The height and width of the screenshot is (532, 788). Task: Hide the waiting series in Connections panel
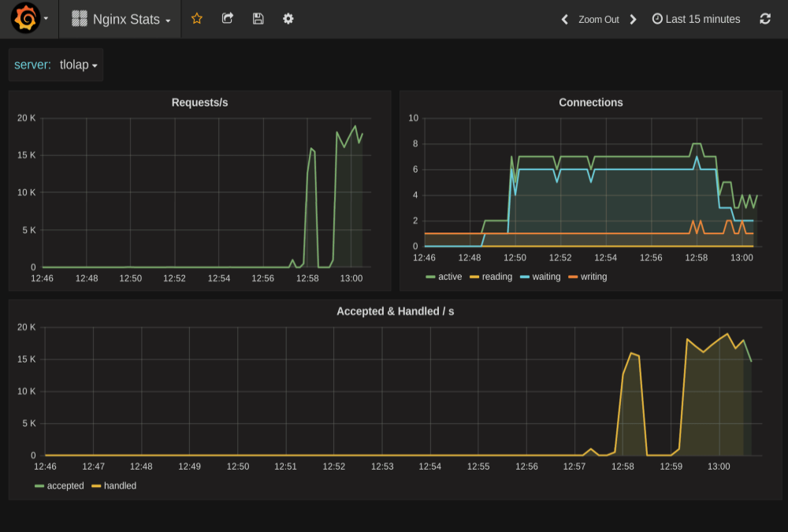click(x=545, y=277)
